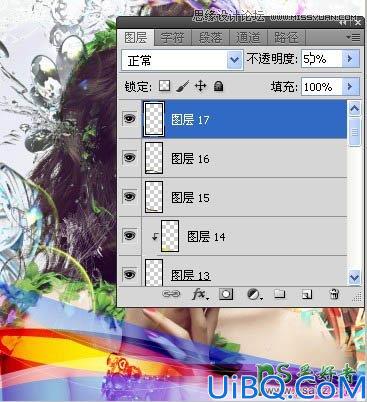The height and width of the screenshot is (402, 367).
Task: Select 图层 14 thumbnail
Action: pyautogui.click(x=170, y=236)
